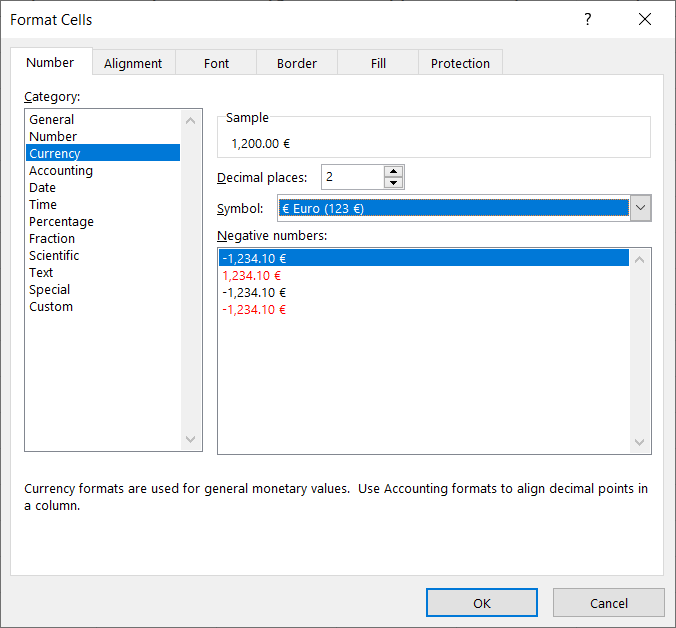Go to the Border tab
Viewport: 676px width, 628px height.
tap(296, 63)
